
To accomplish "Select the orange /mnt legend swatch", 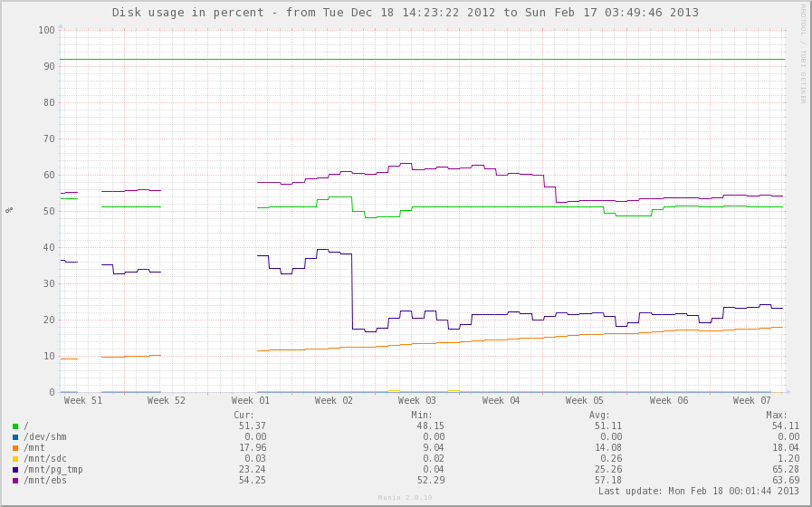I will [15, 447].
